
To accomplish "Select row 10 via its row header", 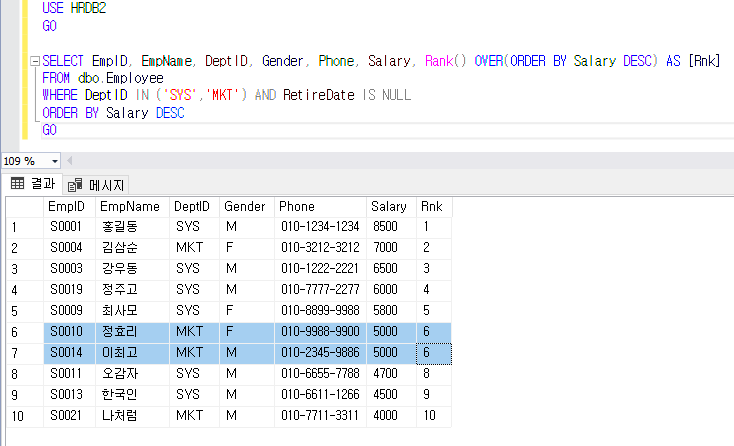I will pyautogui.click(x=23, y=415).
